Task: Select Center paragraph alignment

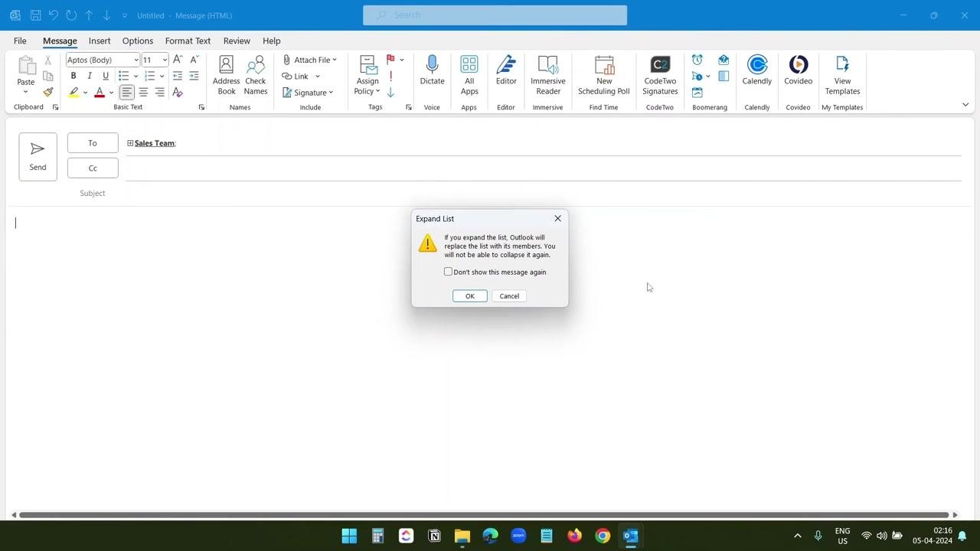Action: (x=143, y=92)
